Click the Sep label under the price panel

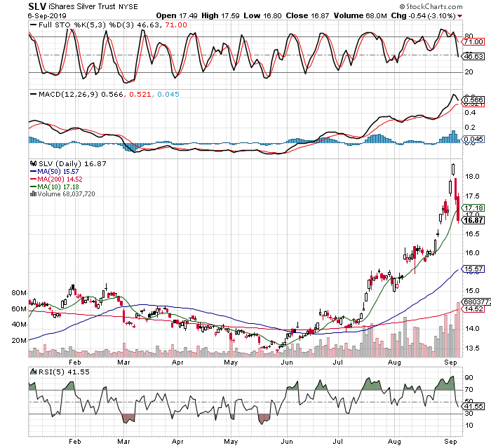click(x=450, y=362)
